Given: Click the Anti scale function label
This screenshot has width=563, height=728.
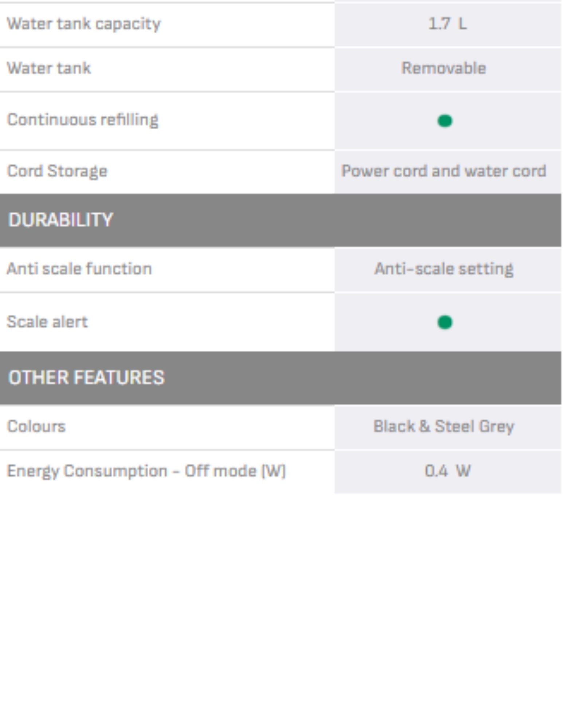Looking at the screenshot, I should pyautogui.click(x=79, y=269).
